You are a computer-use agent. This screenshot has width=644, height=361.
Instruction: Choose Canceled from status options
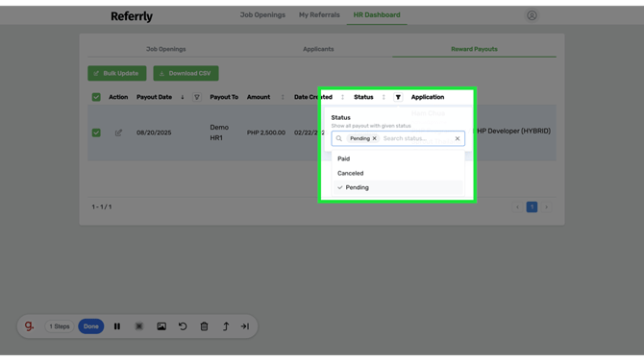[x=398, y=173]
